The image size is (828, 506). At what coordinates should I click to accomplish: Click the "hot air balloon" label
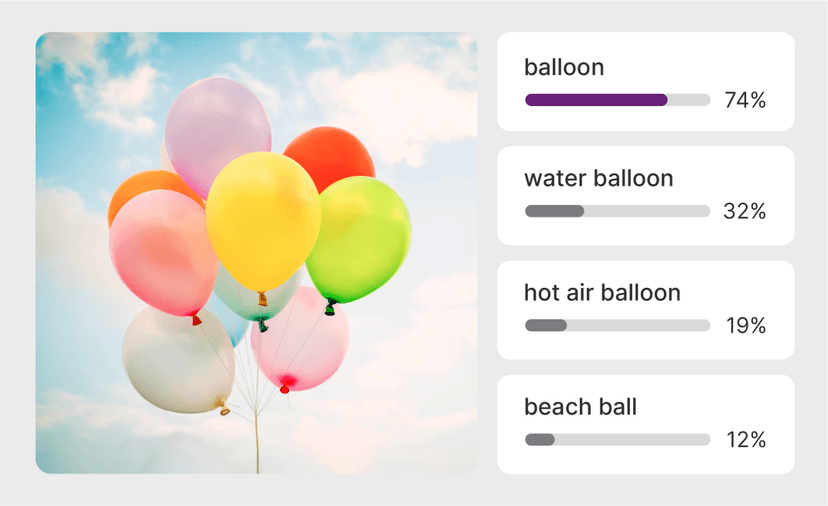pyautogui.click(x=602, y=293)
